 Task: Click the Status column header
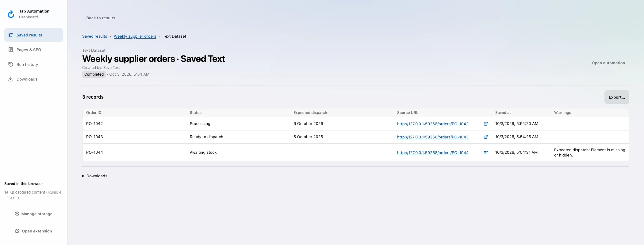pyautogui.click(x=196, y=113)
